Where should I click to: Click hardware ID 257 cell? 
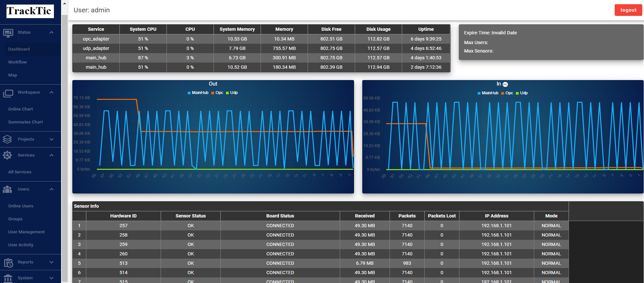click(x=123, y=226)
